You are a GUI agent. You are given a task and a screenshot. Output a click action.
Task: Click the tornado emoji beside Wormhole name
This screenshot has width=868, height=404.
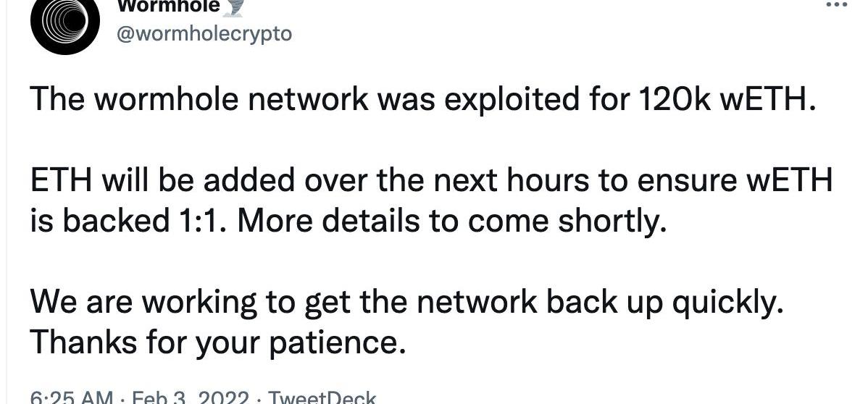point(234,6)
